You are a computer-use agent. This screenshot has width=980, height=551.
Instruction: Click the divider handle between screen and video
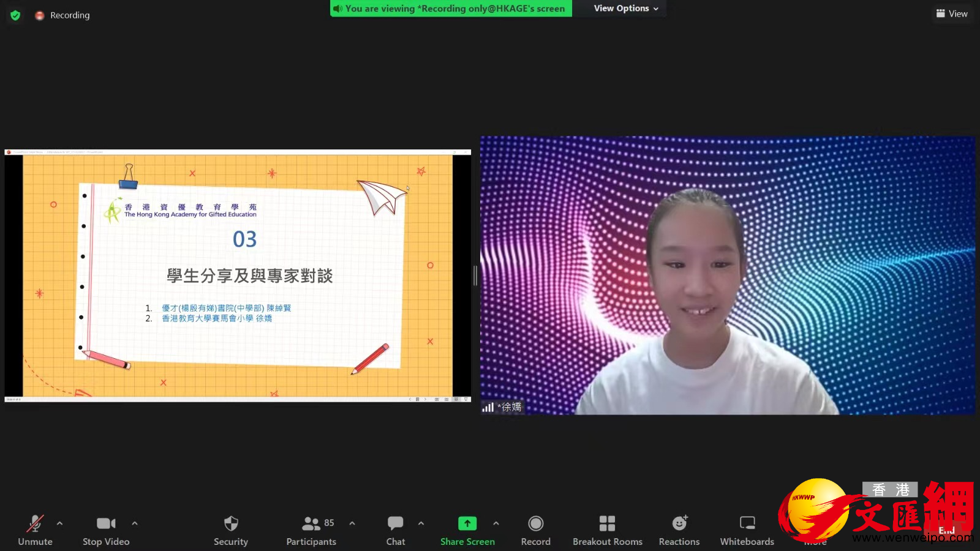[475, 275]
